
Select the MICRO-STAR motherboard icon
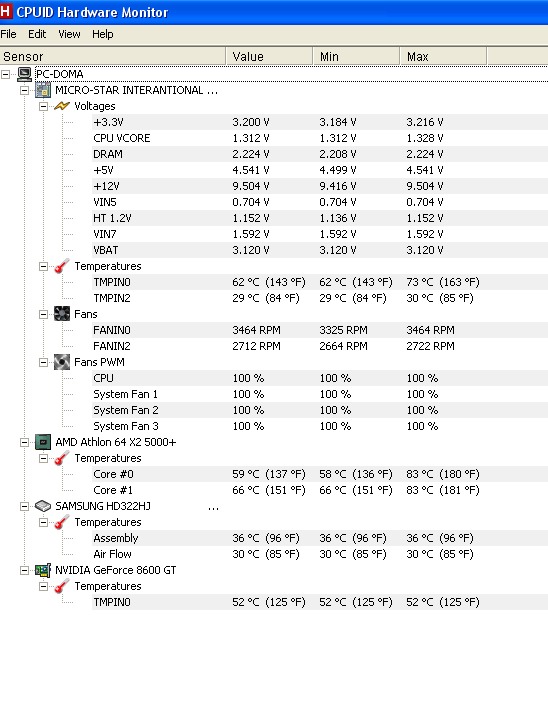pos(43,90)
